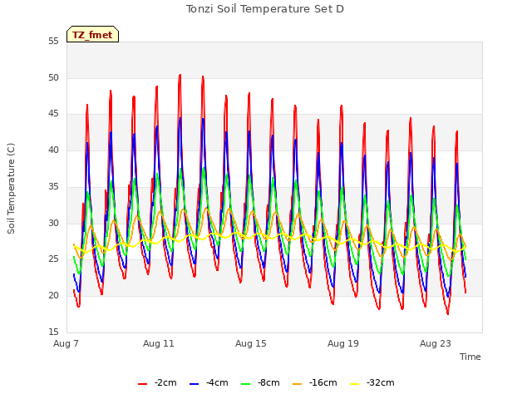Image resolution: width=532 pixels, height=399 pixels.
Task: Click the chart title Tonzi Soil Temperature Set D
Action: pos(265,9)
